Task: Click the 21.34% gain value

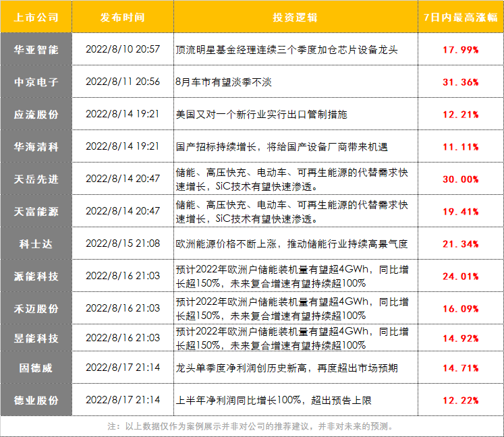Action: pos(461,244)
